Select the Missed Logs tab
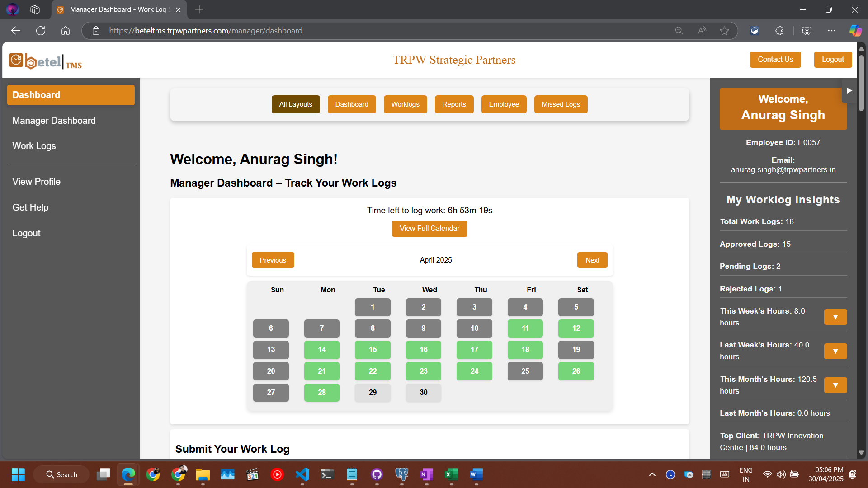 [x=561, y=104]
